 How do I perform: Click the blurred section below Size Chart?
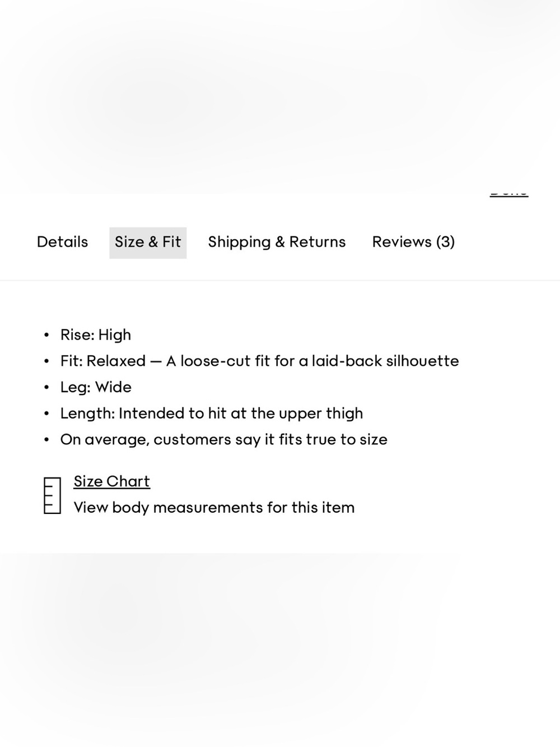pos(280,650)
